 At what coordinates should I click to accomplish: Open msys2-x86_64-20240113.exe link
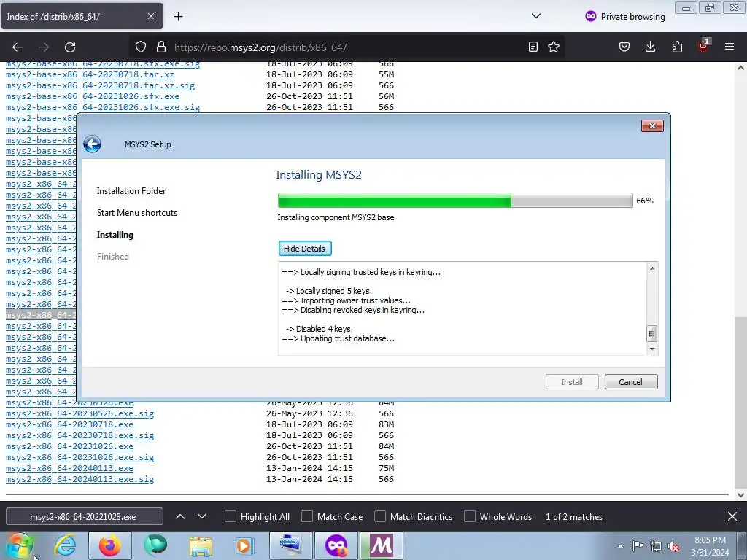[x=69, y=468]
